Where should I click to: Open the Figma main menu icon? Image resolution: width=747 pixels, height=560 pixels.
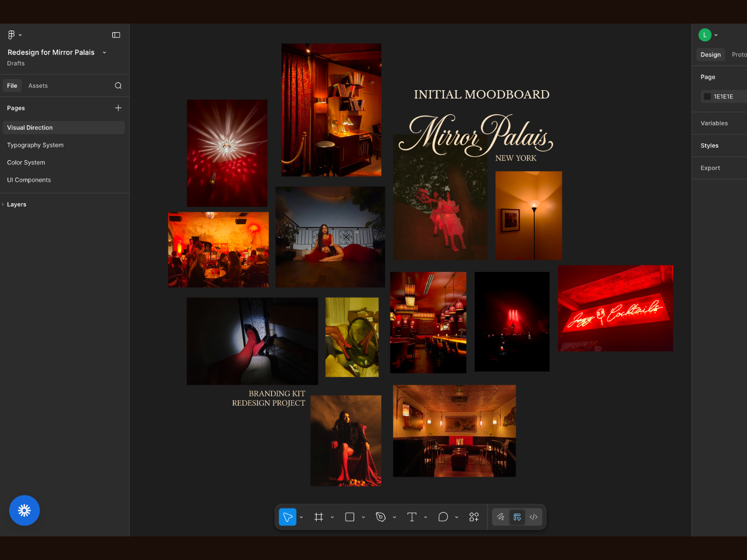[x=11, y=35]
